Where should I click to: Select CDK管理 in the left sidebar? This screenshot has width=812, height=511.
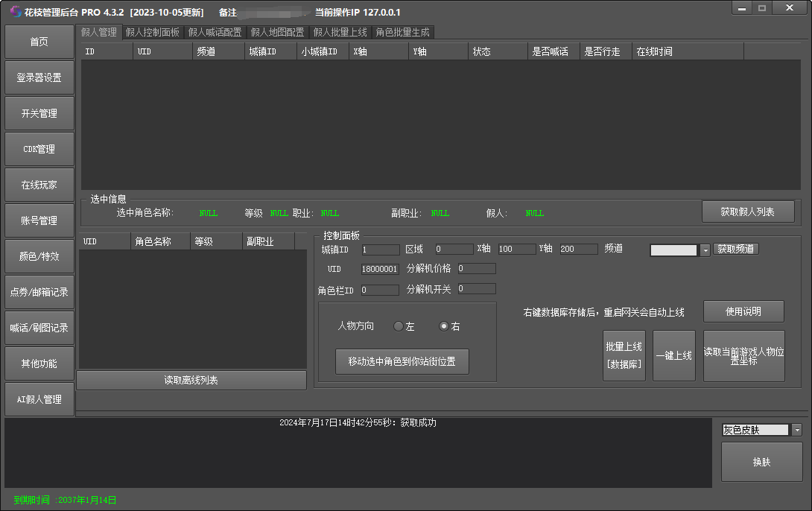[x=39, y=149]
